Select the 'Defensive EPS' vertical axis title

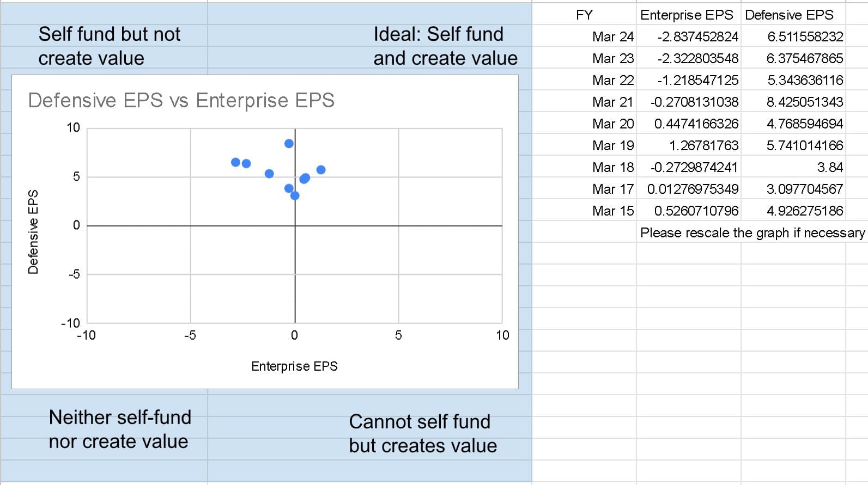[x=33, y=232]
